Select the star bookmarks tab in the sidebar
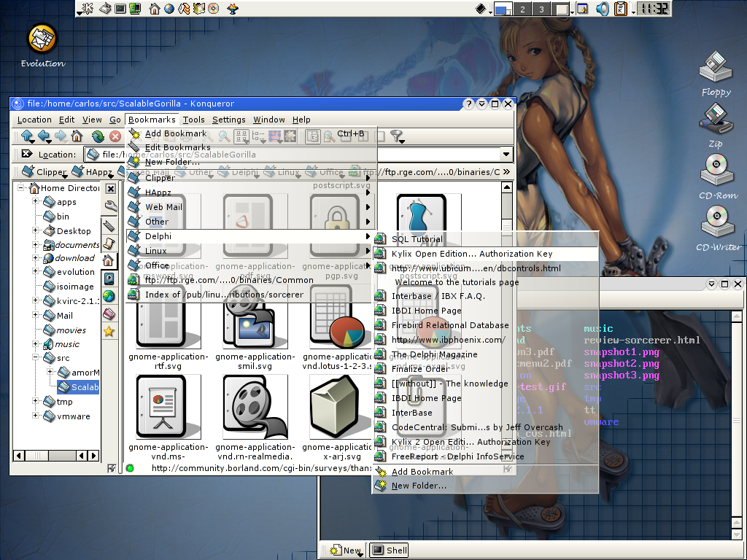The image size is (747, 560). 109,332
